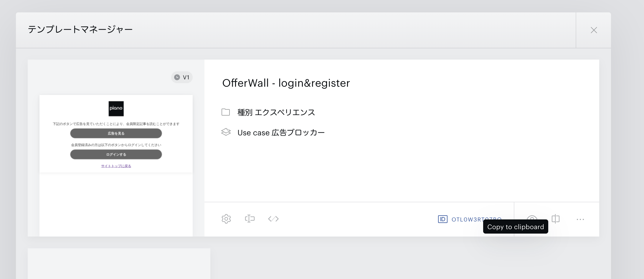Image resolution: width=644 pixels, height=279 pixels.
Task: Click the rename template text-cursor icon
Action: click(250, 219)
